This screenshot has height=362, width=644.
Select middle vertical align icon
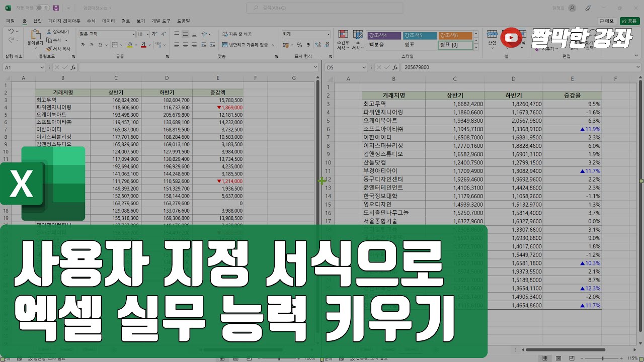[x=186, y=34]
